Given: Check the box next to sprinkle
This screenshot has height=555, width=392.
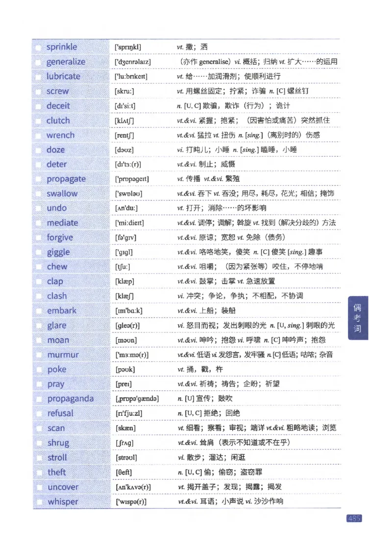Looking at the screenshot, I should click(39, 47).
